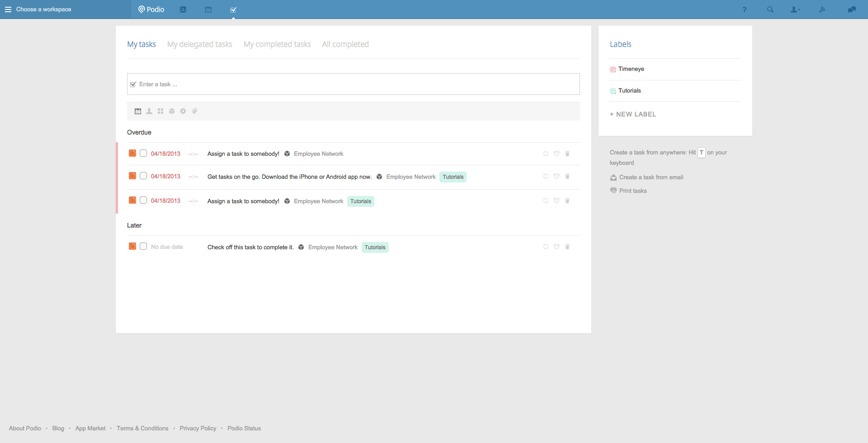
Task: Open My completed tasks tab
Action: (x=277, y=44)
